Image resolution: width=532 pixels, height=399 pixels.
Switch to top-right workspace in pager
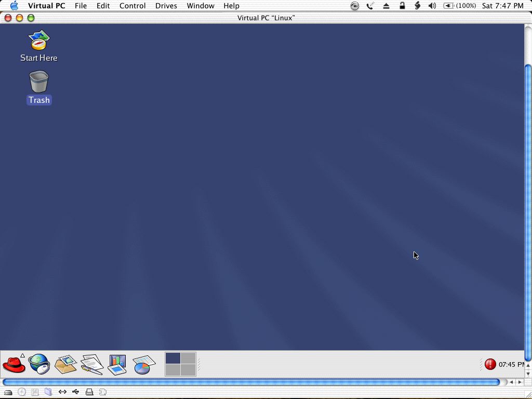coord(188,358)
